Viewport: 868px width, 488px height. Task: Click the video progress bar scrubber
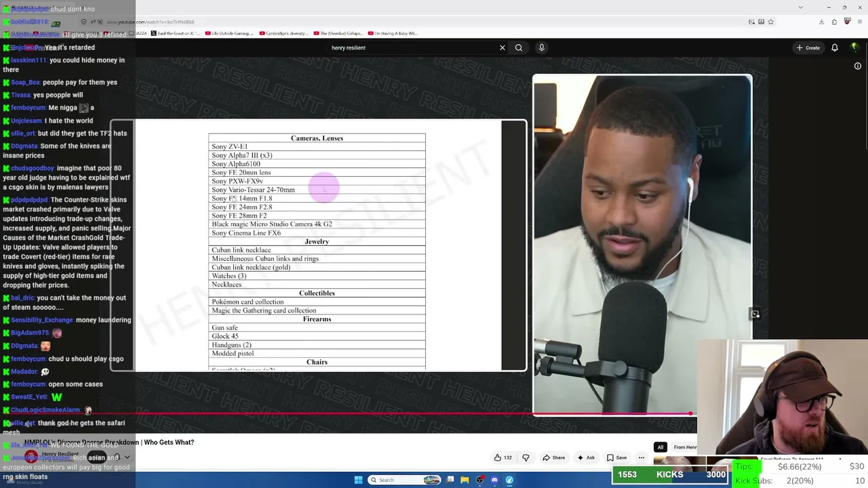point(690,413)
